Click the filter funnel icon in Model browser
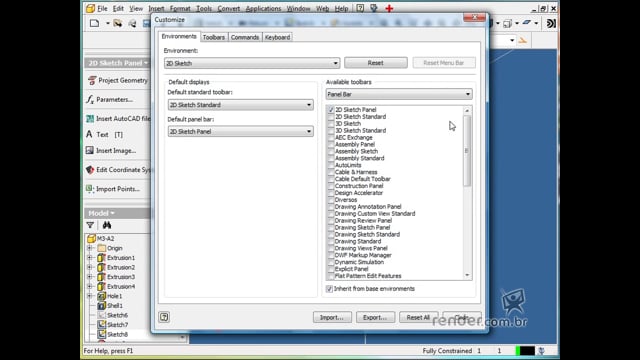Viewport: 640px width, 360px height. [90, 225]
